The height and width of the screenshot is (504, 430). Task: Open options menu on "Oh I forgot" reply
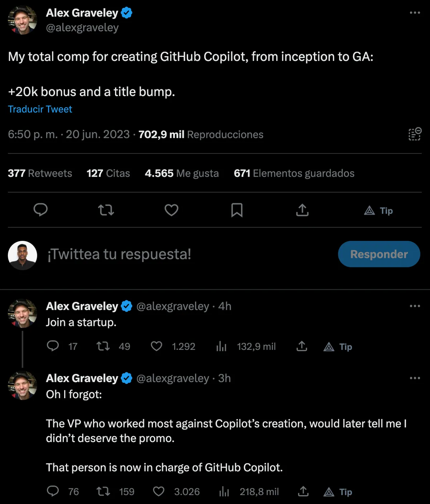tap(415, 378)
